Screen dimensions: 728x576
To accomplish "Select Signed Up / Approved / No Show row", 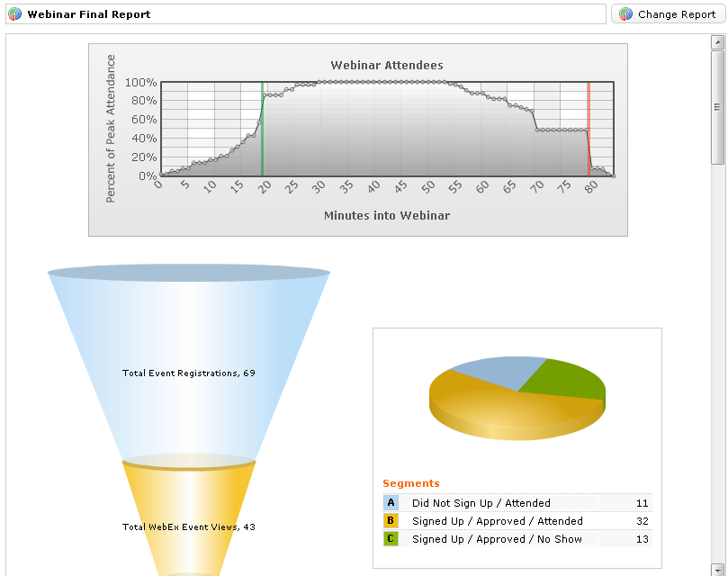I will pyautogui.click(x=517, y=539).
